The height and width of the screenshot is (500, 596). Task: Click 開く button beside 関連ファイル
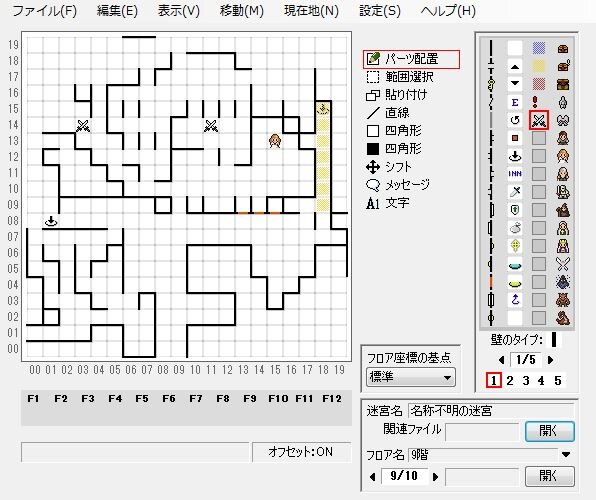tap(549, 431)
